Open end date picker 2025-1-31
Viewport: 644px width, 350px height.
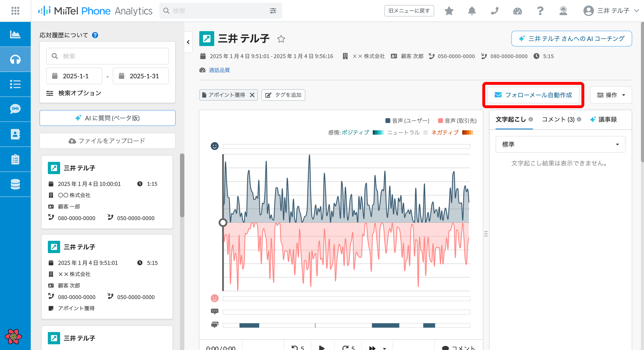(x=141, y=76)
